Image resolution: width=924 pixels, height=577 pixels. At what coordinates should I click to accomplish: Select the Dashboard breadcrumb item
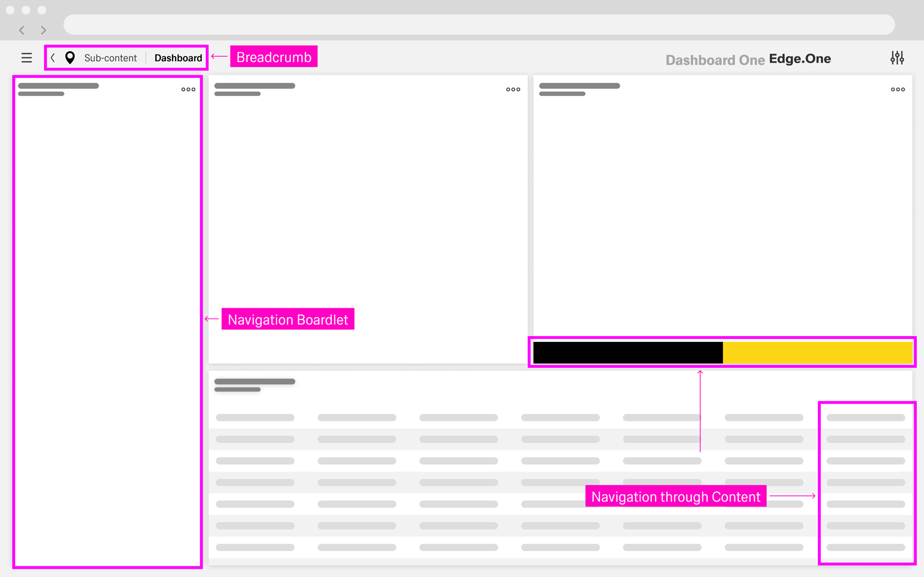point(178,58)
